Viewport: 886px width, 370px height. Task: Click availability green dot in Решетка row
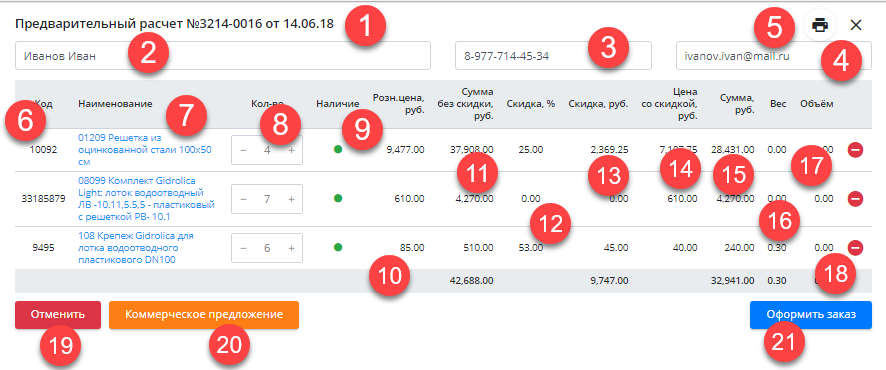pos(338,150)
